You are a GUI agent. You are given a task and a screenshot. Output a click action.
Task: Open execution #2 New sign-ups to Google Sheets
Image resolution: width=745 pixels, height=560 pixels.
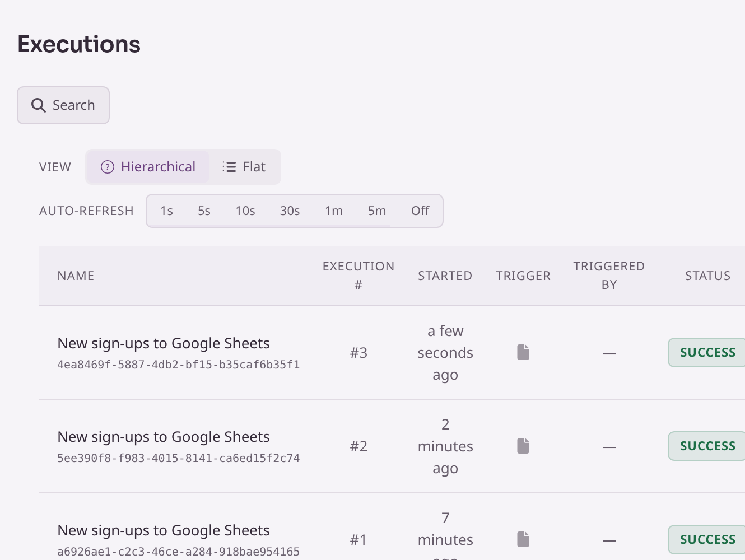(164, 437)
